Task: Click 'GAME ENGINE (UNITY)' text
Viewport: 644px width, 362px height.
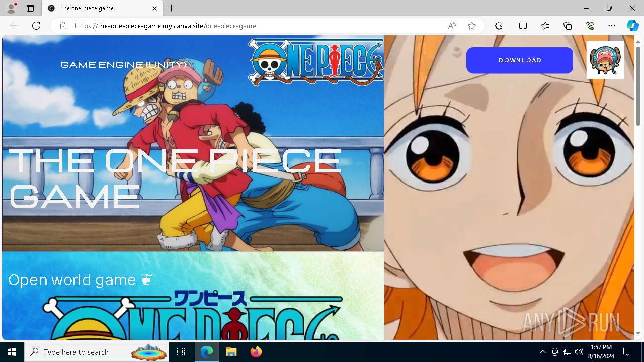Action: (x=123, y=65)
